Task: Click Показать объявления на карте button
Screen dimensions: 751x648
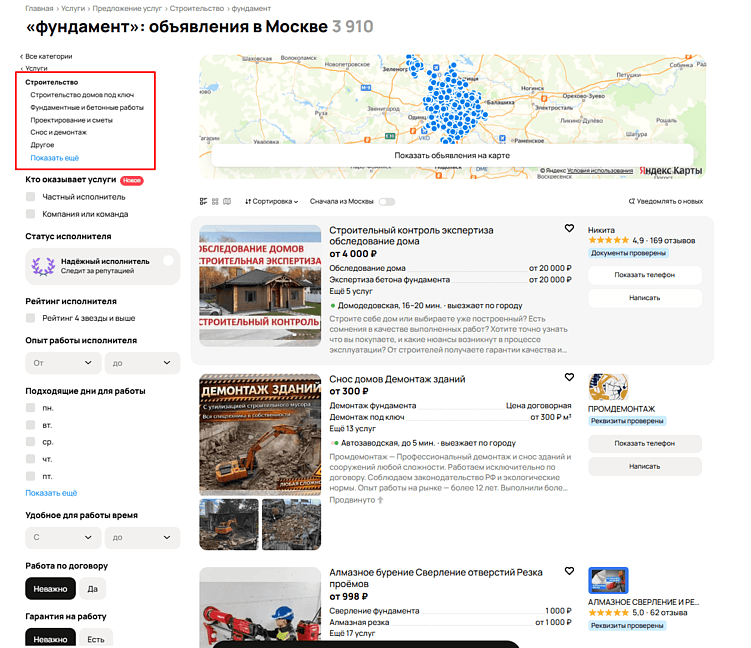Action: tap(452, 155)
